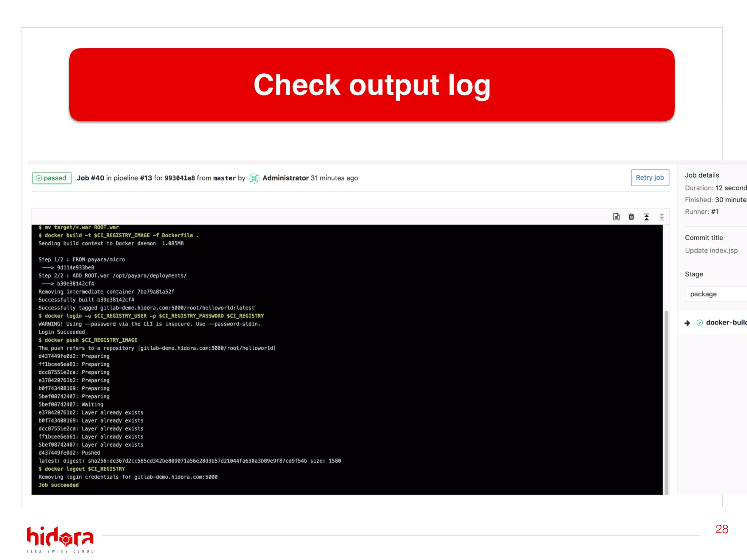Click '$ docker logout $CI_REGISTRY' line

pyautogui.click(x=82, y=469)
